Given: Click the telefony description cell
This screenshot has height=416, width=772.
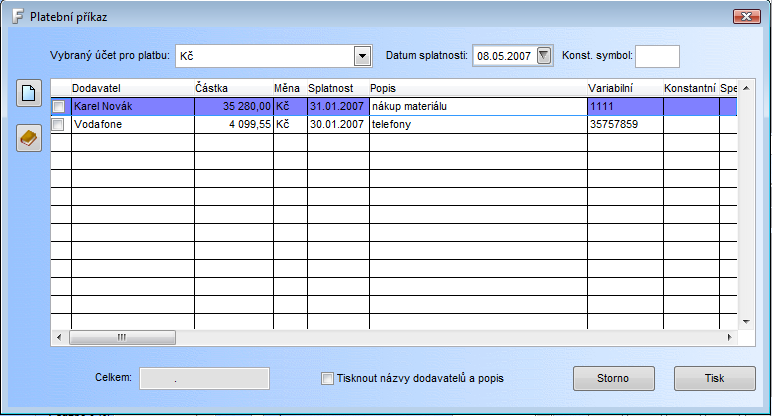Looking at the screenshot, I should pos(478,125).
